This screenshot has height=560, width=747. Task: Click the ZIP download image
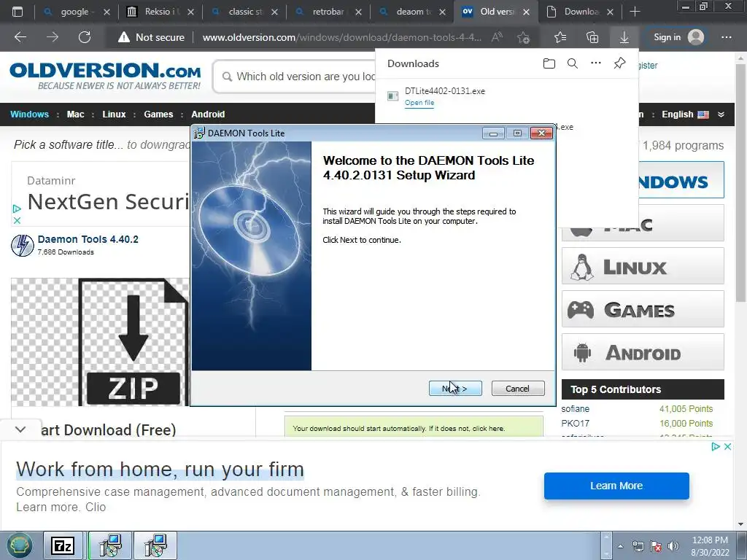[x=101, y=342]
